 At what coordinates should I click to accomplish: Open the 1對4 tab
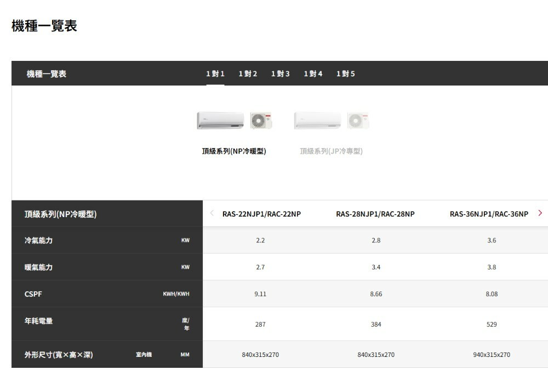click(x=313, y=74)
